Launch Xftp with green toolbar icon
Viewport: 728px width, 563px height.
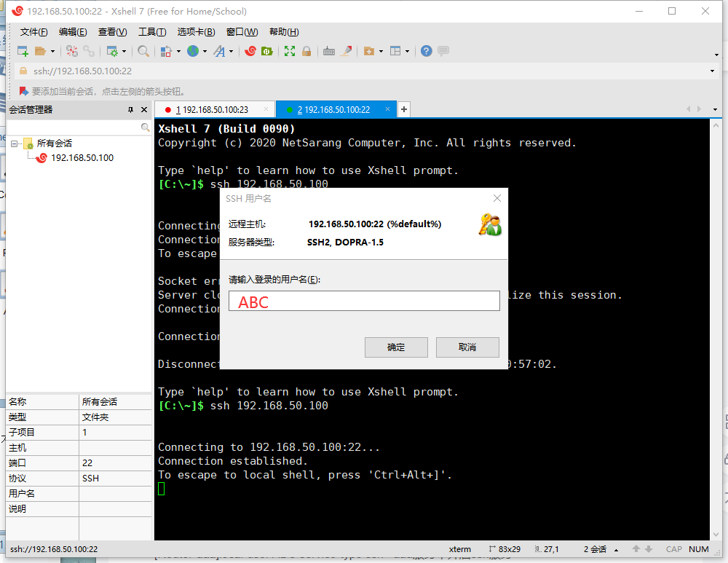click(267, 51)
